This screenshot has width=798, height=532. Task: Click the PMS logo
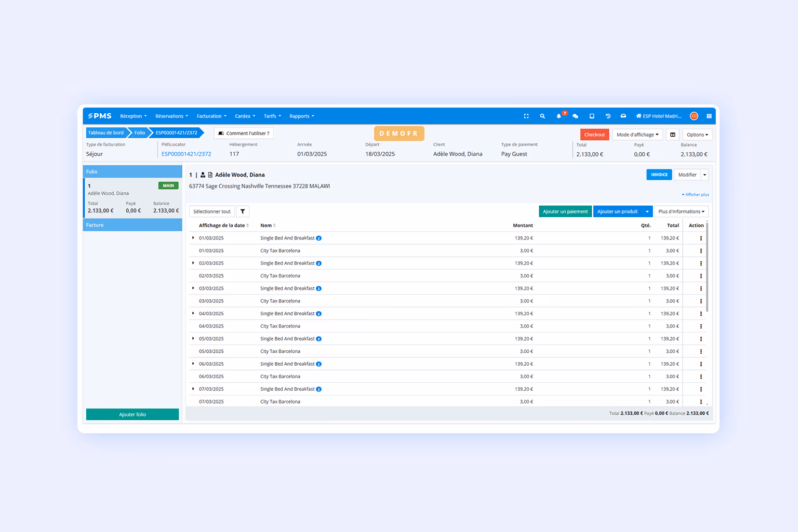point(100,116)
